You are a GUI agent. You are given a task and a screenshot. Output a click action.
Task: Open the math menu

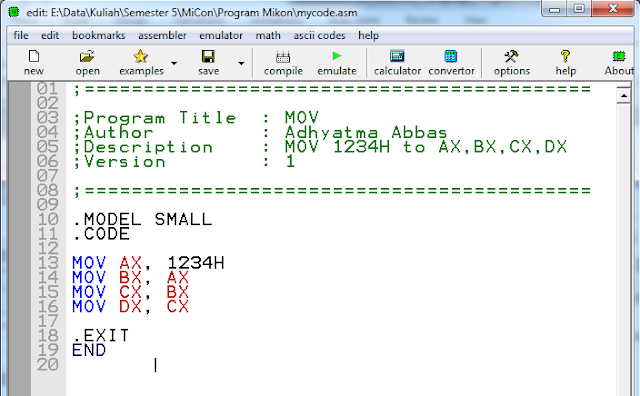point(268,36)
